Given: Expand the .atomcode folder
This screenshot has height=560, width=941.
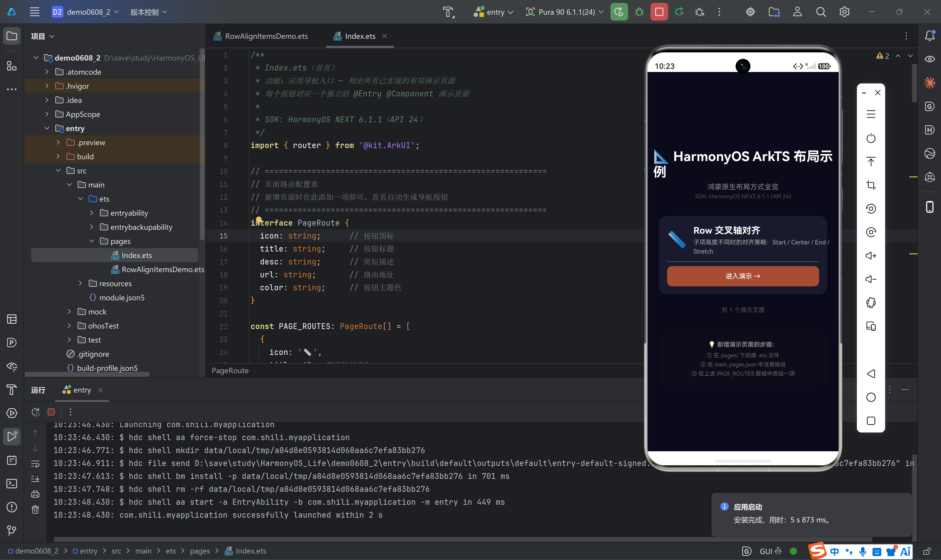Looking at the screenshot, I should tap(47, 72).
